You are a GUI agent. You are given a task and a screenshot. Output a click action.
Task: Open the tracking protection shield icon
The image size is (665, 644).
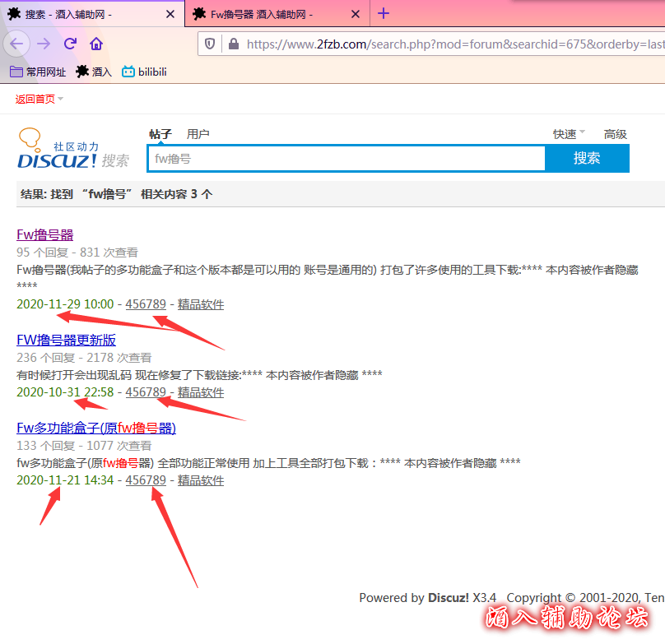(x=210, y=44)
